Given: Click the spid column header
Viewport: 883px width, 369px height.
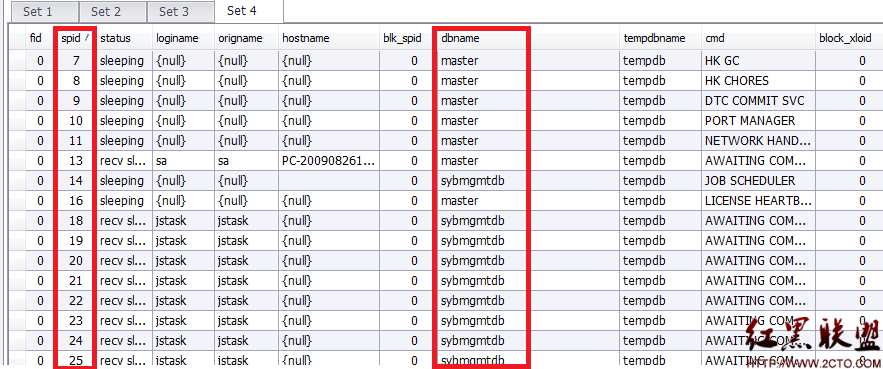Looking at the screenshot, I should (72, 38).
